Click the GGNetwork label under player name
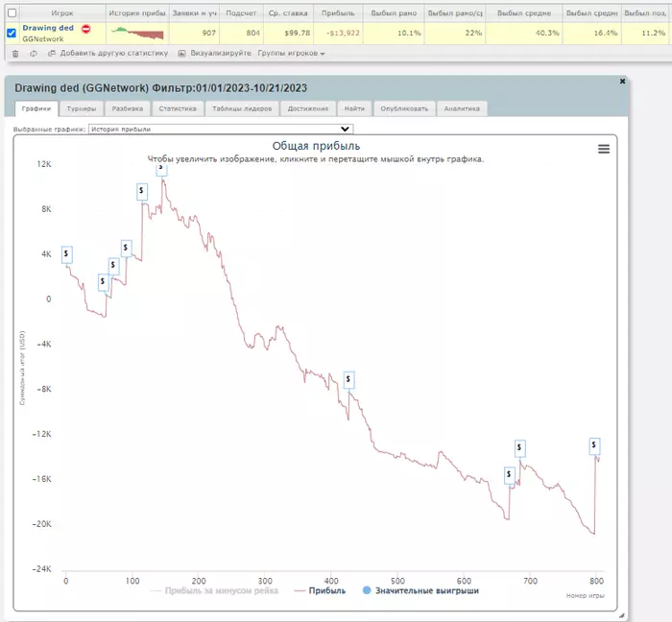Viewport: 672px width, 622px height. 43,39
